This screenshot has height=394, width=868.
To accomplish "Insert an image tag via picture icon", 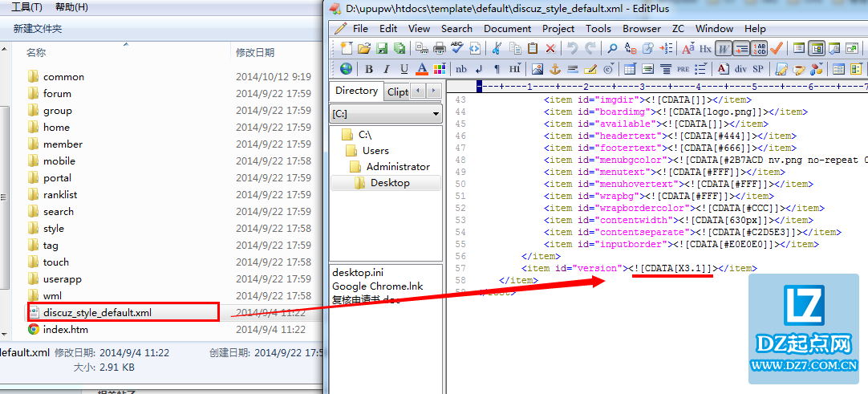I will [537, 69].
